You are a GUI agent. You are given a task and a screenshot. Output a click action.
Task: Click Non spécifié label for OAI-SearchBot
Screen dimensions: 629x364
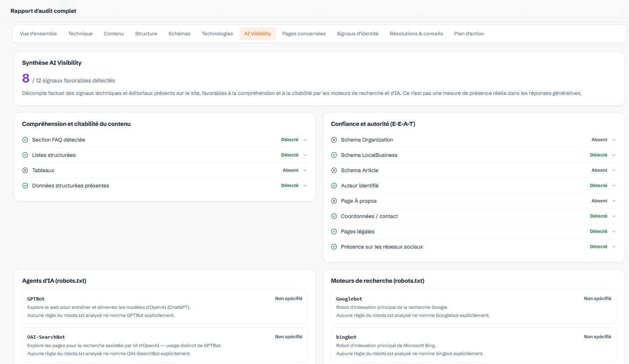tap(289, 337)
